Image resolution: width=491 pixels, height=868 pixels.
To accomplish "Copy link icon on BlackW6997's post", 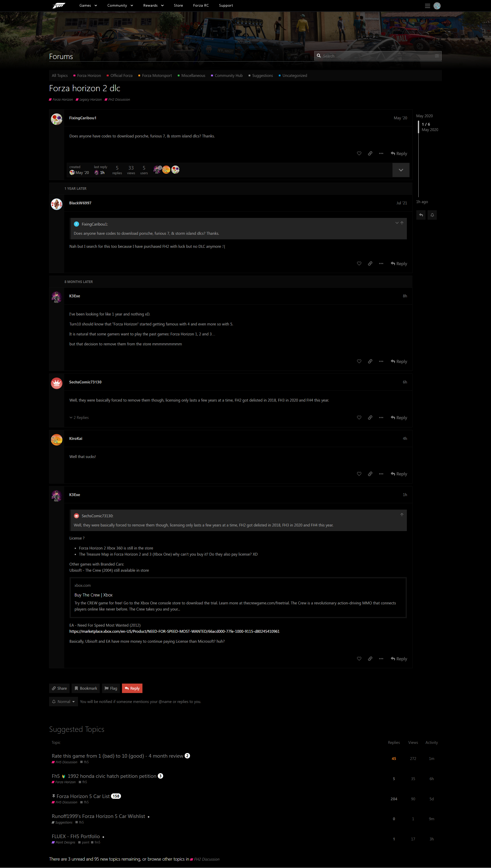I will click(x=370, y=264).
